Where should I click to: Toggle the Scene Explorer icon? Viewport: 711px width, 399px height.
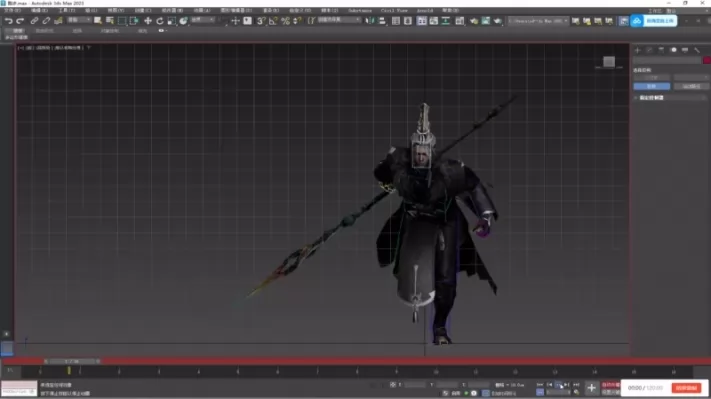click(x=396, y=21)
